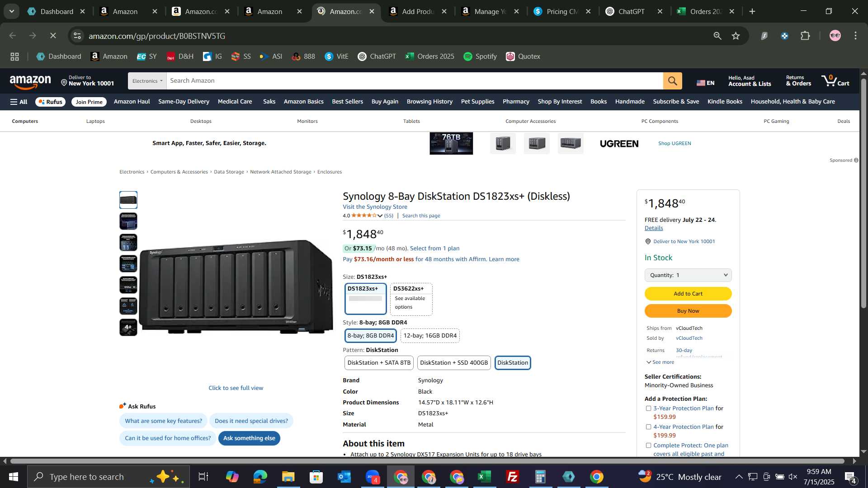Open a new browser tab
The image size is (868, 488).
pyautogui.click(x=752, y=11)
